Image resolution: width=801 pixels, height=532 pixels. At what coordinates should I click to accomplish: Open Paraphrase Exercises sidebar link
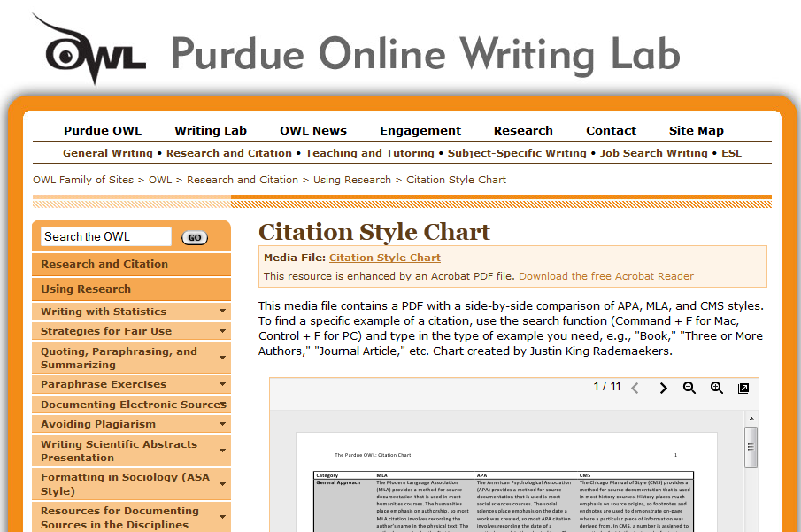(x=104, y=384)
